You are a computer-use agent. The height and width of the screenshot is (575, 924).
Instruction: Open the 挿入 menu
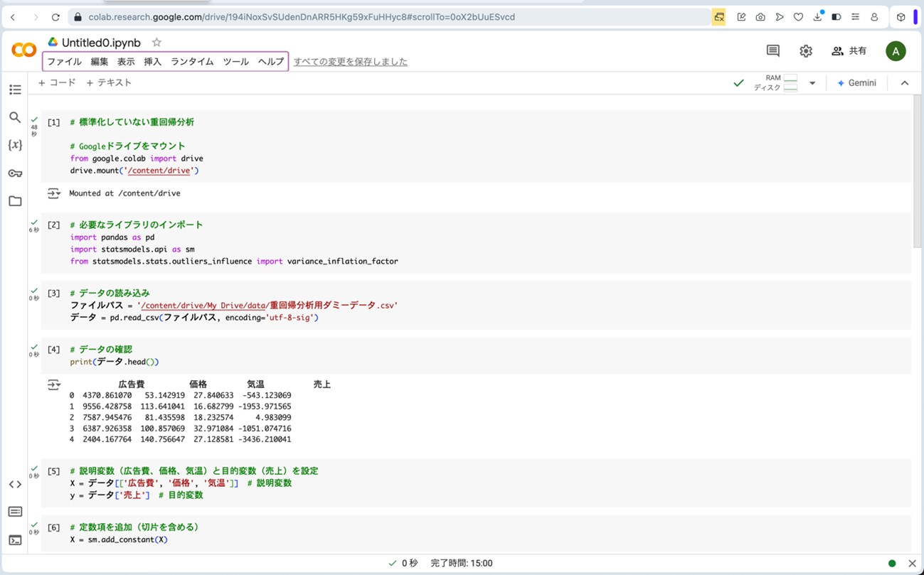[153, 62]
